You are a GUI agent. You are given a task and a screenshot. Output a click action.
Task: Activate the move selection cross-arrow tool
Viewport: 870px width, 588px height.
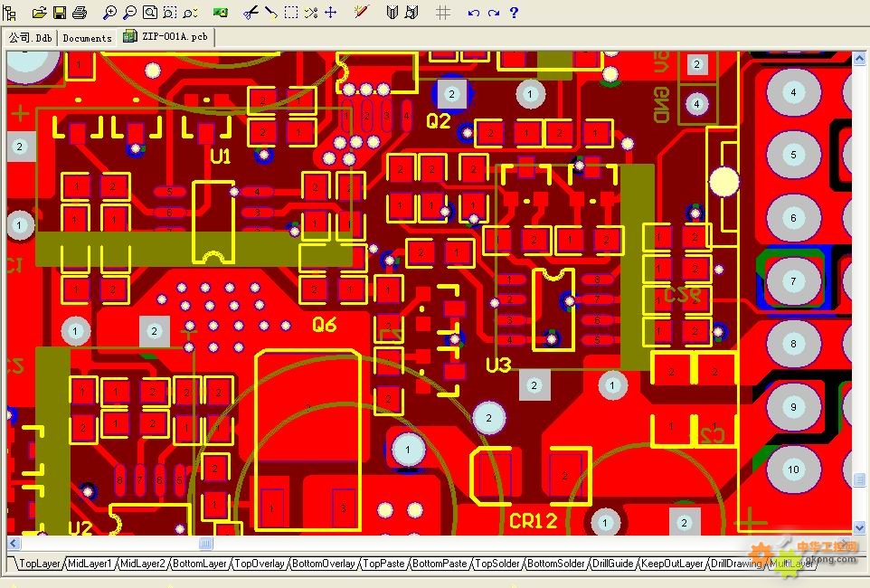coord(331,13)
